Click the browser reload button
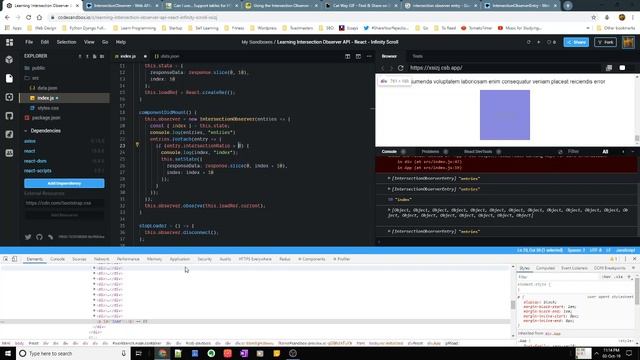 29,18
